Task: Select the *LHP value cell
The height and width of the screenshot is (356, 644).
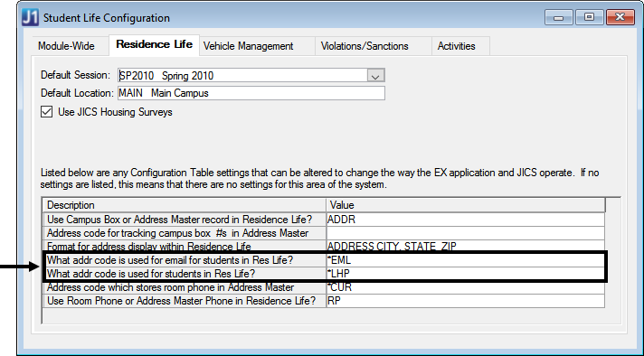Action: click(x=465, y=274)
